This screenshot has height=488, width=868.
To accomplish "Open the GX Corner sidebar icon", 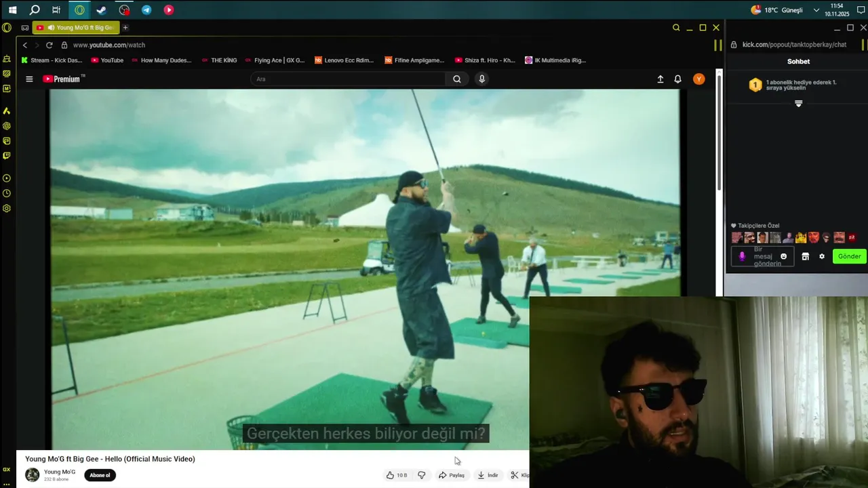I will 7,469.
